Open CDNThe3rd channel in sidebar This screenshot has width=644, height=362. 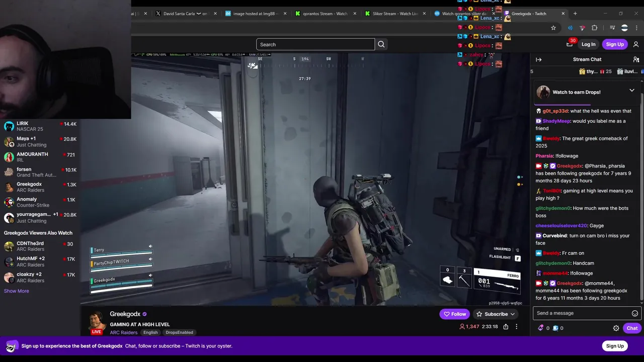[40, 246]
